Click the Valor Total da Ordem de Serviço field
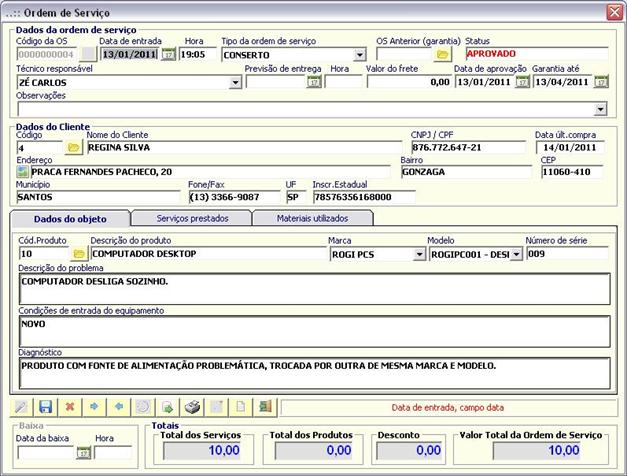This screenshot has width=627, height=476. point(537,451)
